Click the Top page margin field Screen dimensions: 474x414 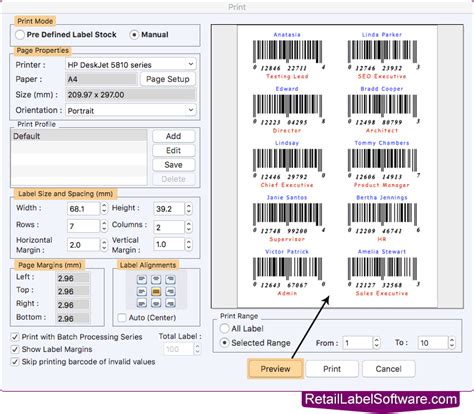73,291
